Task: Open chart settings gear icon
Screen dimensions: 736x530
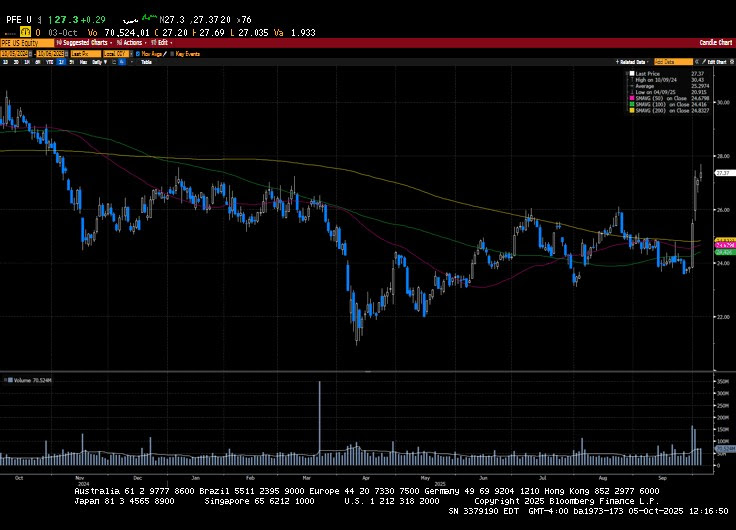Action: tap(731, 62)
